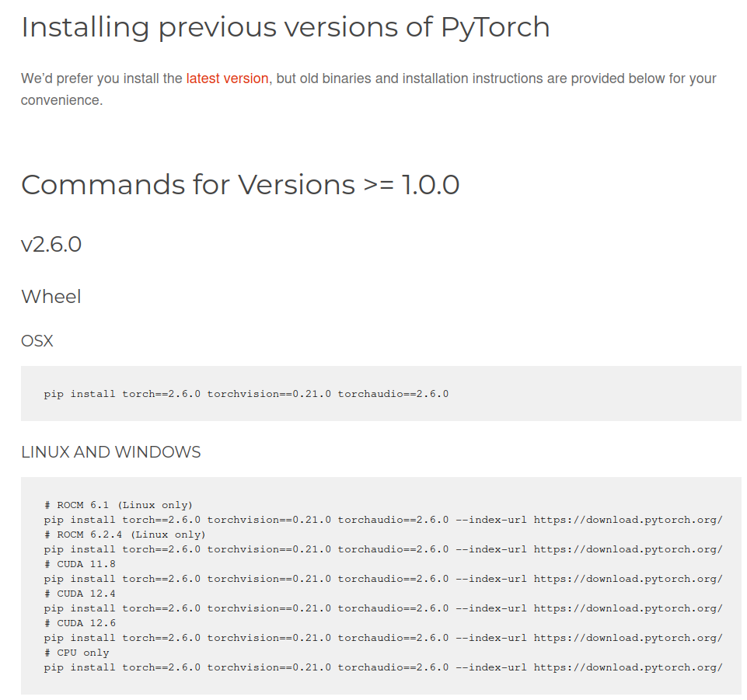Click the '# ROCM 6.1 (Linux only)' comment

pyautogui.click(x=118, y=505)
